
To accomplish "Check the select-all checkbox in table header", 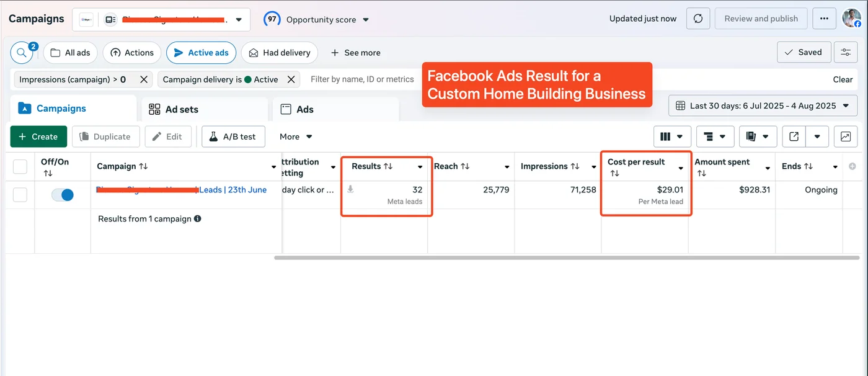I will (x=19, y=166).
